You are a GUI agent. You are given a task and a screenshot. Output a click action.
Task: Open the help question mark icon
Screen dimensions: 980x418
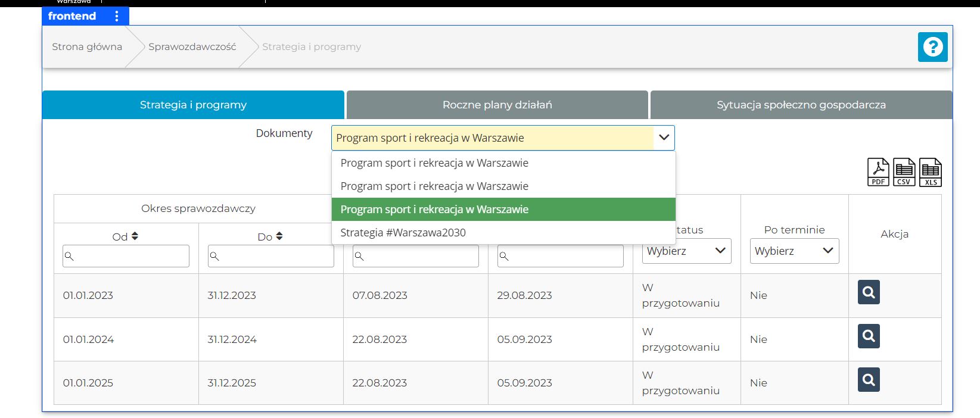(x=932, y=47)
